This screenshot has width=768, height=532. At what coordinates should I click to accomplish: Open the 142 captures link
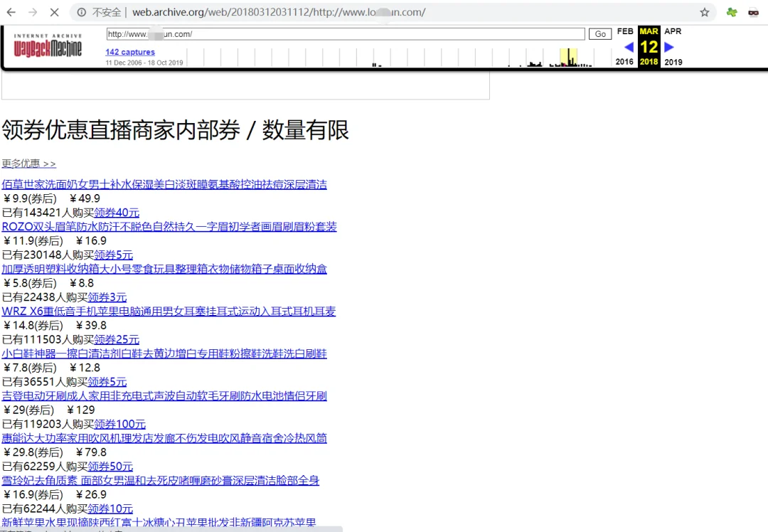pos(130,52)
